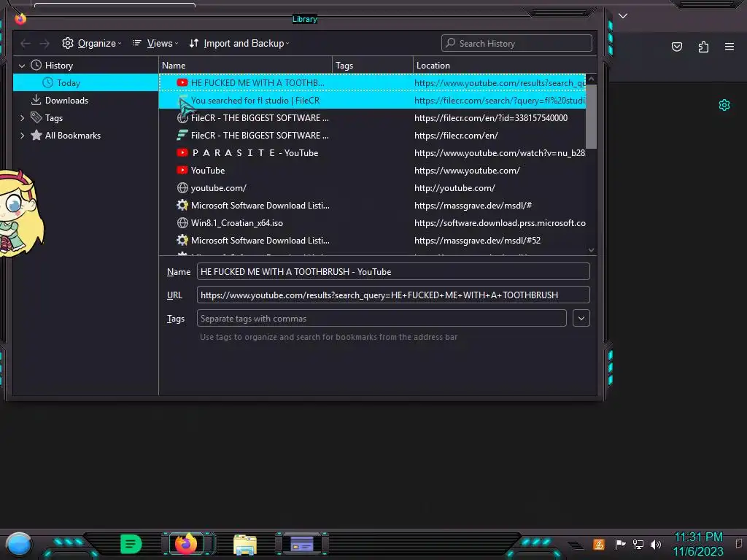The width and height of the screenshot is (747, 560).
Task: Click the teal settings gear on the Firefox page
Action: pyautogui.click(x=724, y=105)
